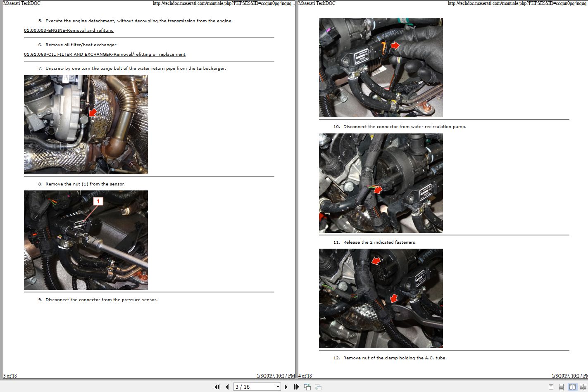The width and height of the screenshot is (588, 392).
Task: Toggle continuous vertical scrolling mode
Action: click(561, 387)
